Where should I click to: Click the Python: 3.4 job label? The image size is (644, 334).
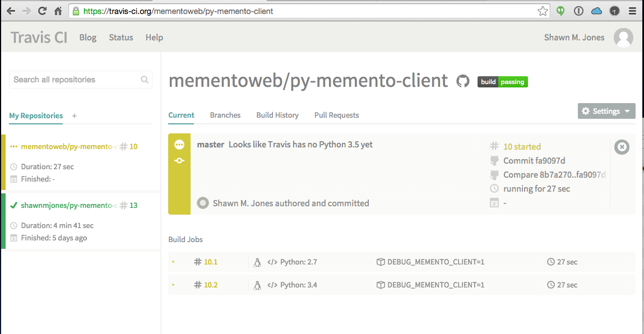tap(299, 285)
